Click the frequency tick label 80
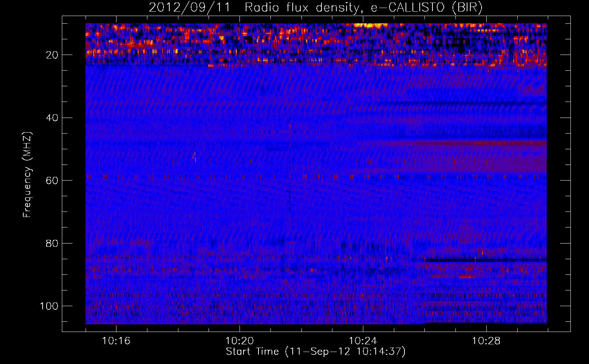 point(52,243)
